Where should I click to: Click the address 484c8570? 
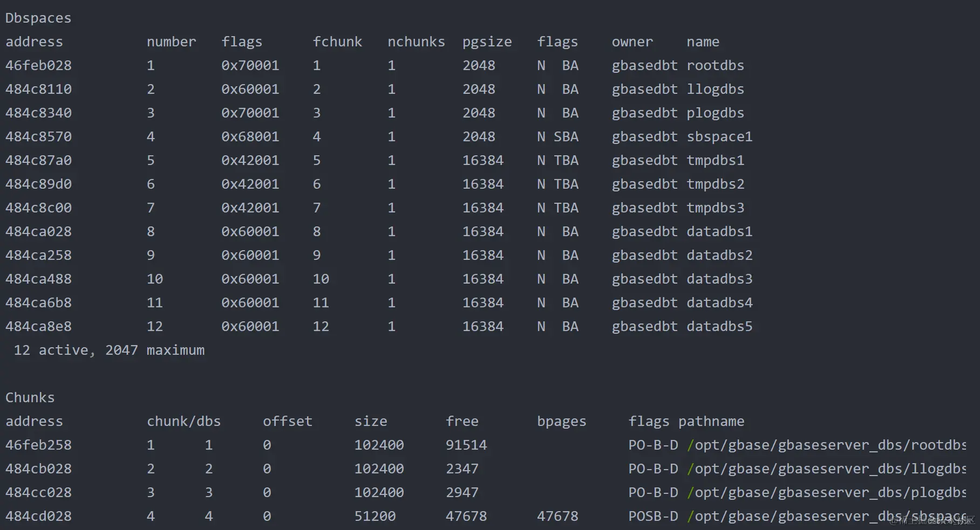pos(38,137)
